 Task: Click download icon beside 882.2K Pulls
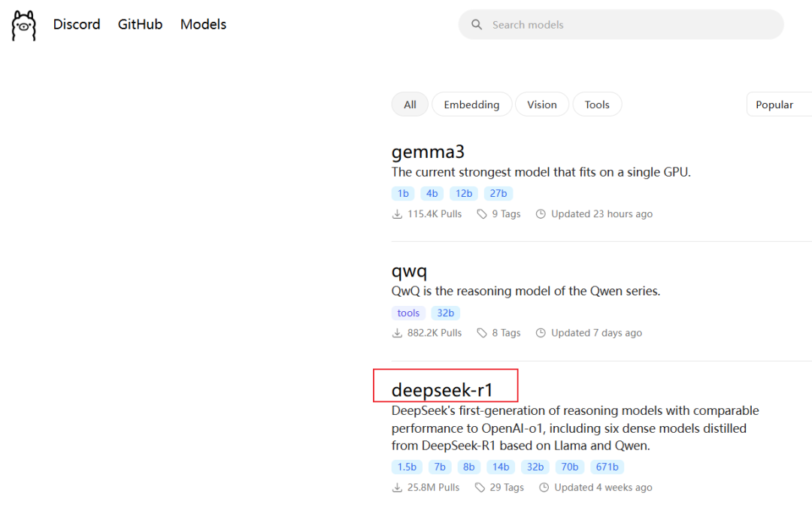pyautogui.click(x=397, y=333)
